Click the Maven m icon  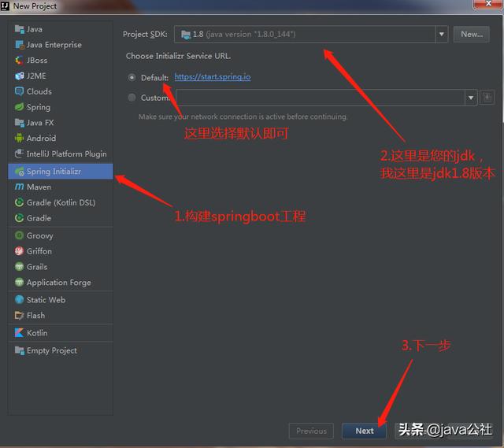pyautogui.click(x=19, y=187)
